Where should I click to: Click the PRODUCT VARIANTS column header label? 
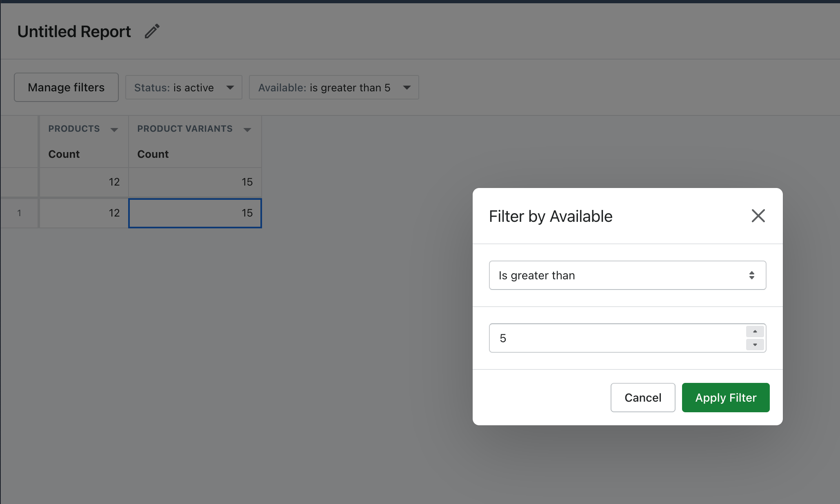tap(185, 129)
